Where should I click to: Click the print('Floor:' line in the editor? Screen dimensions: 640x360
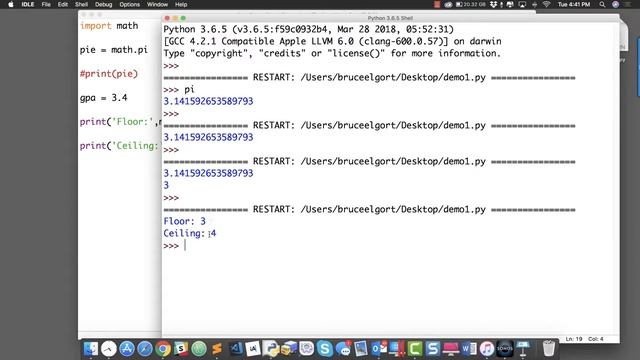click(121, 122)
